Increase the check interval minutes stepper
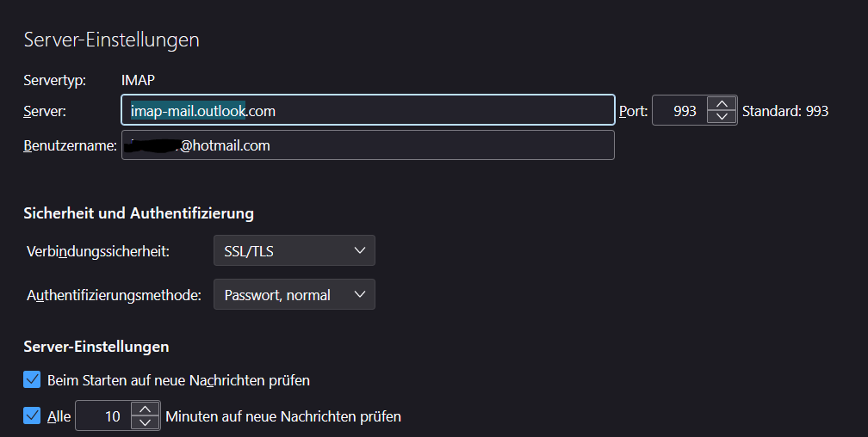Screen dimensions: 868x437 click(x=146, y=409)
